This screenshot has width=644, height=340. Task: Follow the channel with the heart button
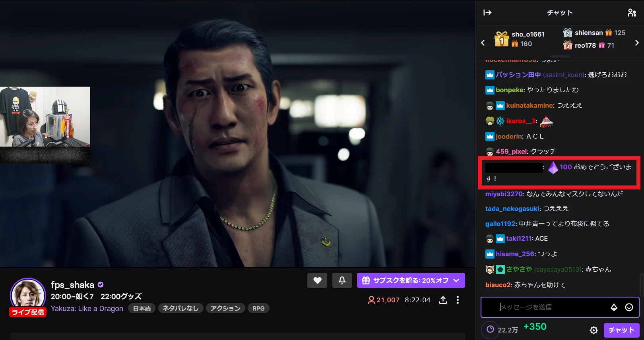pyautogui.click(x=317, y=280)
